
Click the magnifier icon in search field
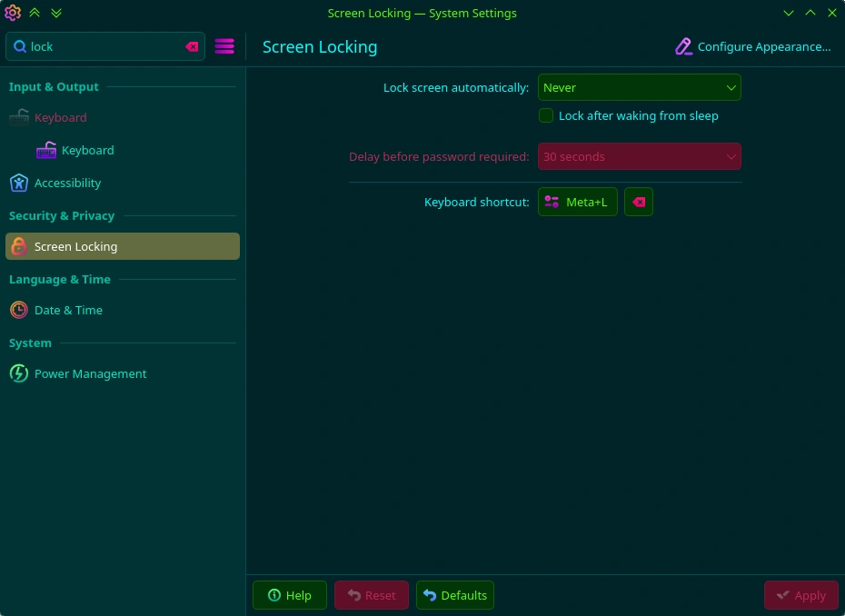(x=20, y=47)
